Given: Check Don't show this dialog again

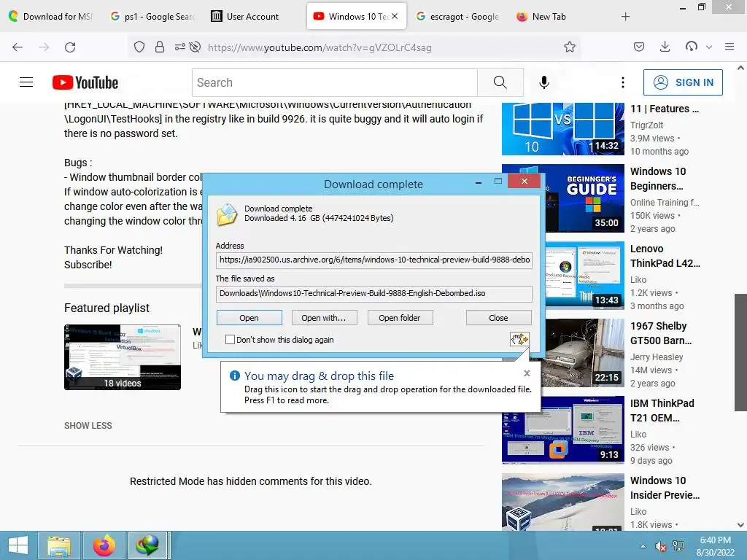Looking at the screenshot, I should click(230, 340).
